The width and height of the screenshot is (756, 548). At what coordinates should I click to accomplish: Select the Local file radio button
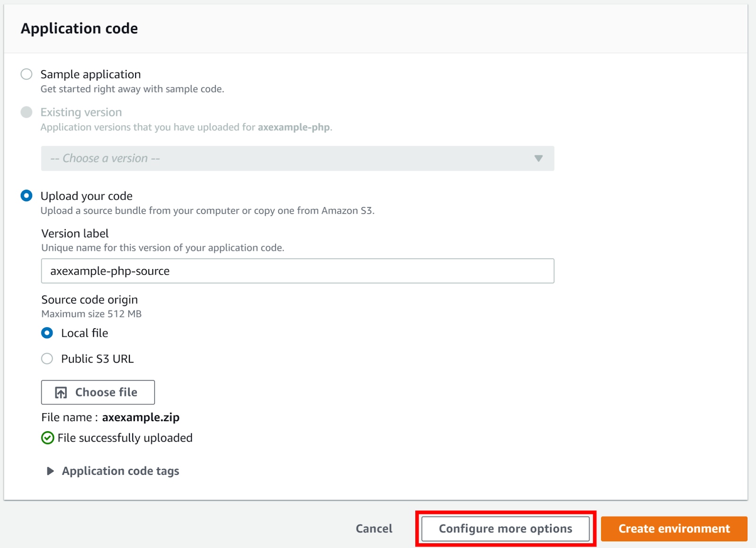pos(47,333)
